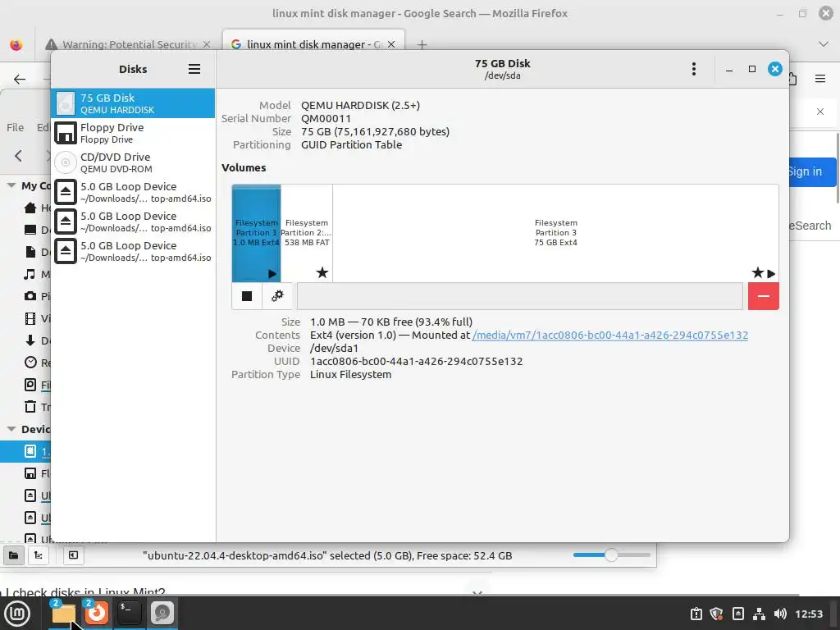840x630 pixels.
Task: Select the 75 GB Disk QEMU HARDDISK
Action: pos(133,103)
